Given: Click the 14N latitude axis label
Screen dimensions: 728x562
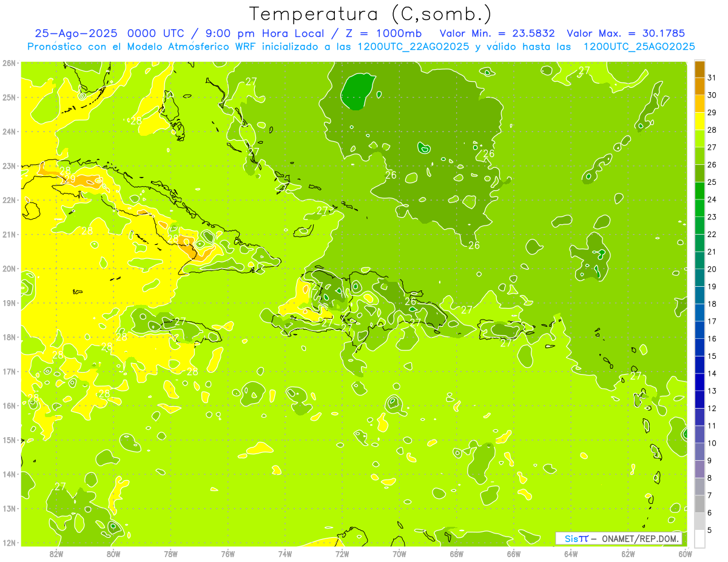Looking at the screenshot, I should tap(8, 474).
